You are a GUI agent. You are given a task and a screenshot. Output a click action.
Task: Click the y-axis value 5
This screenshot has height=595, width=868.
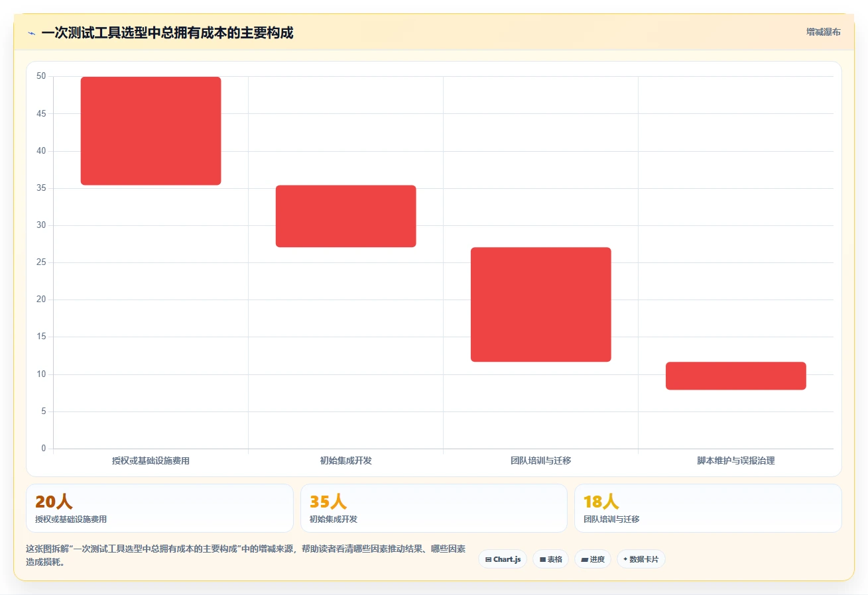click(x=44, y=411)
